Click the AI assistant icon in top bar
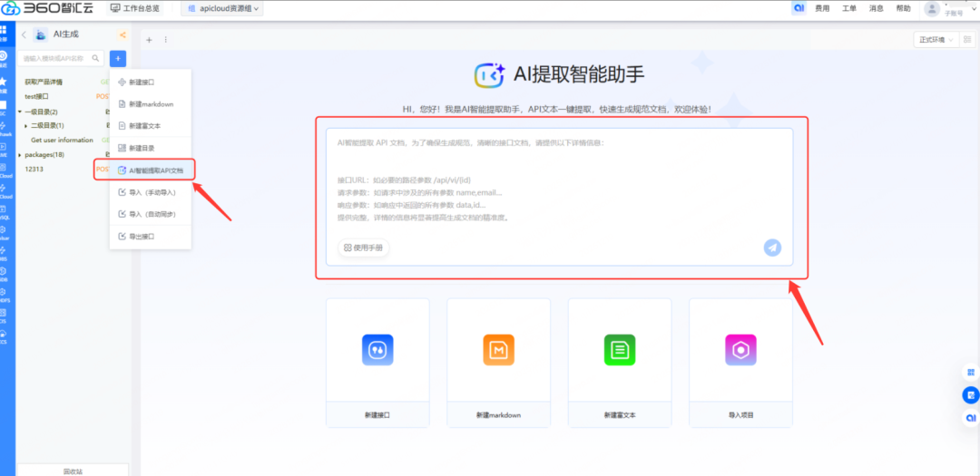The image size is (980, 476). click(x=799, y=8)
